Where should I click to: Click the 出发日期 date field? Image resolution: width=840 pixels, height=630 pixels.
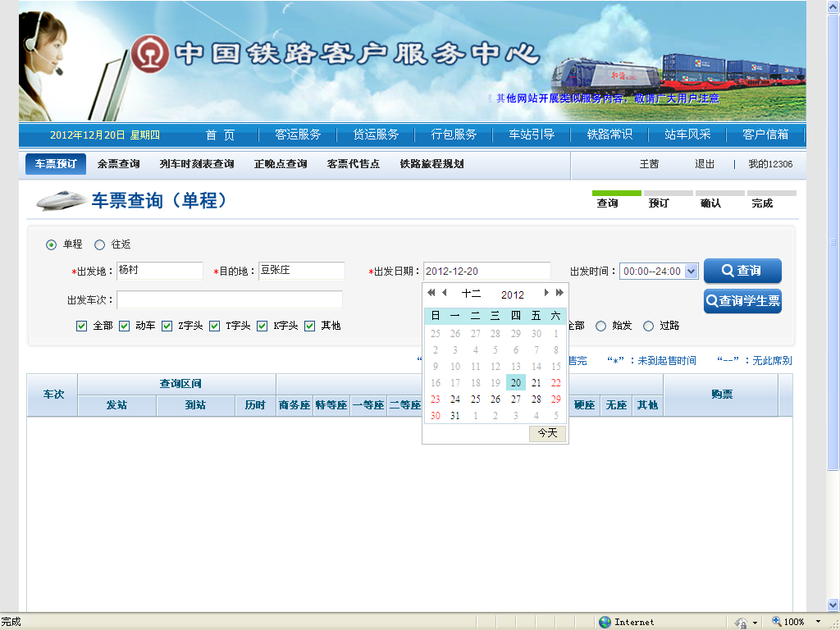487,271
